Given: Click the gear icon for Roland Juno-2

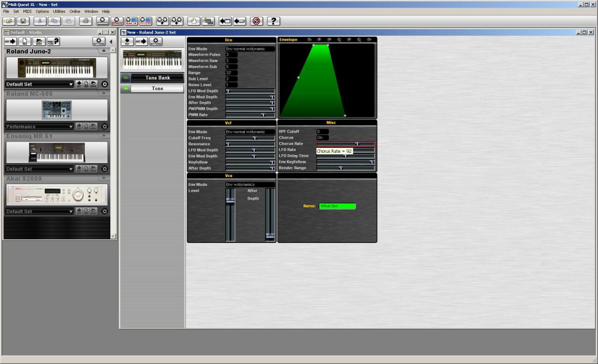Looking at the screenshot, I should (105, 85).
